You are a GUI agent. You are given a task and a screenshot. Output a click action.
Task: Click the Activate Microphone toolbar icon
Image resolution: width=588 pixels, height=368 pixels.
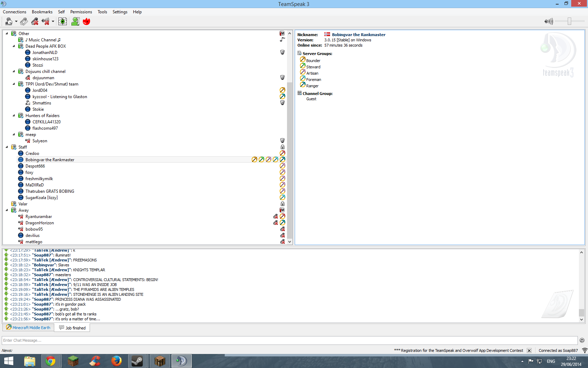click(24, 22)
